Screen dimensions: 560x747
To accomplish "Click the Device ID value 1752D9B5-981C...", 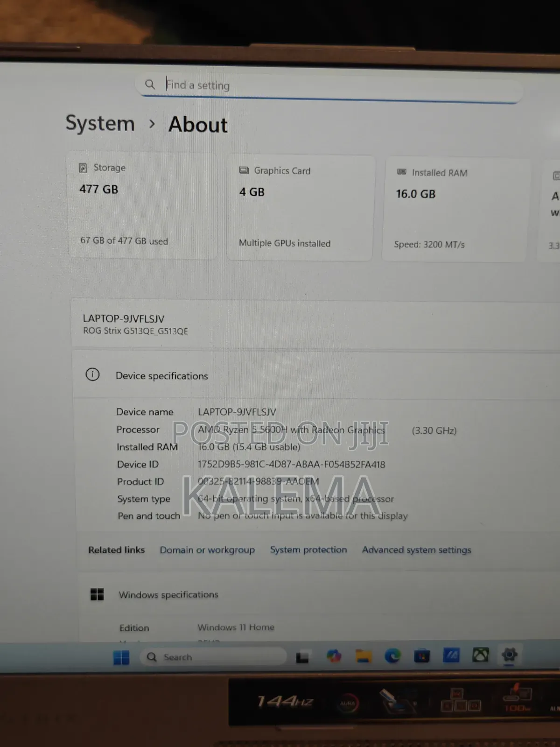I will click(x=292, y=465).
